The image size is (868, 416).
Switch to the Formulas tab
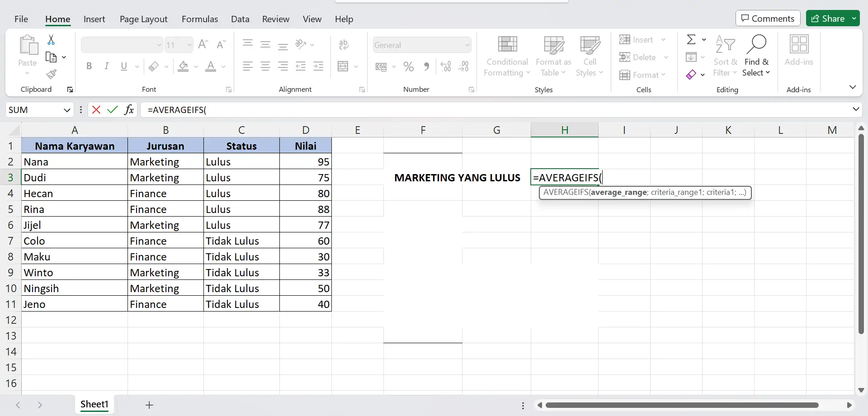(x=200, y=19)
